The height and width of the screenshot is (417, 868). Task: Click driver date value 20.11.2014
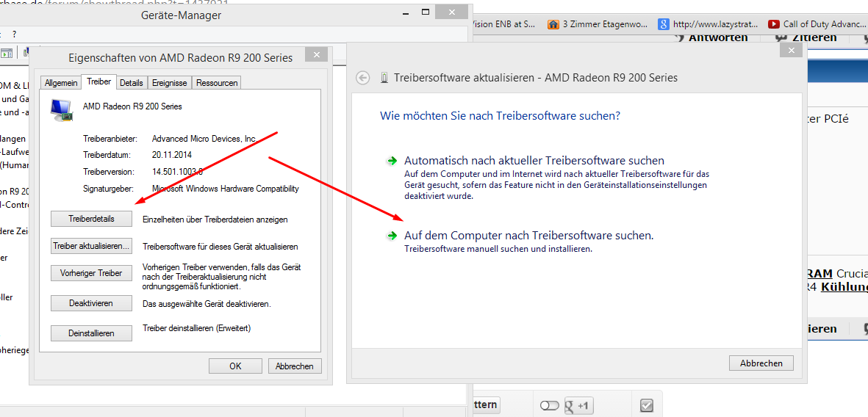172,155
